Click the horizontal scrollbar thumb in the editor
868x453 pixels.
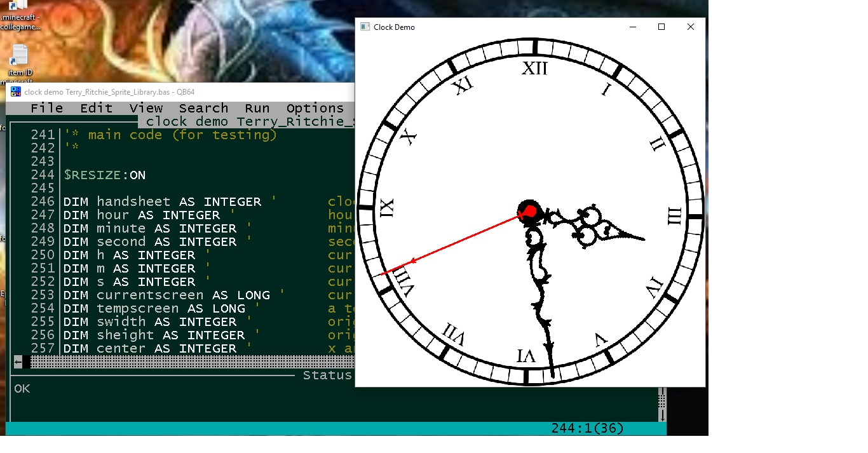tap(27, 362)
